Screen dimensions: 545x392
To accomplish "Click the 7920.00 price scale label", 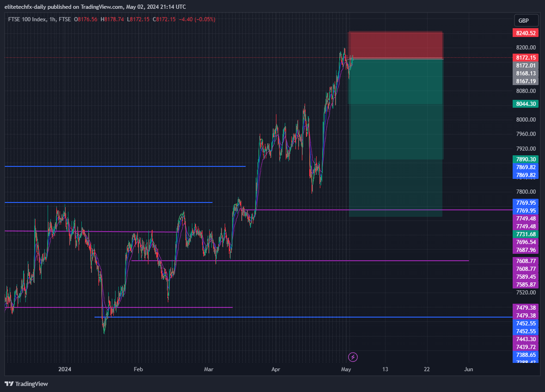I will (x=526, y=149).
